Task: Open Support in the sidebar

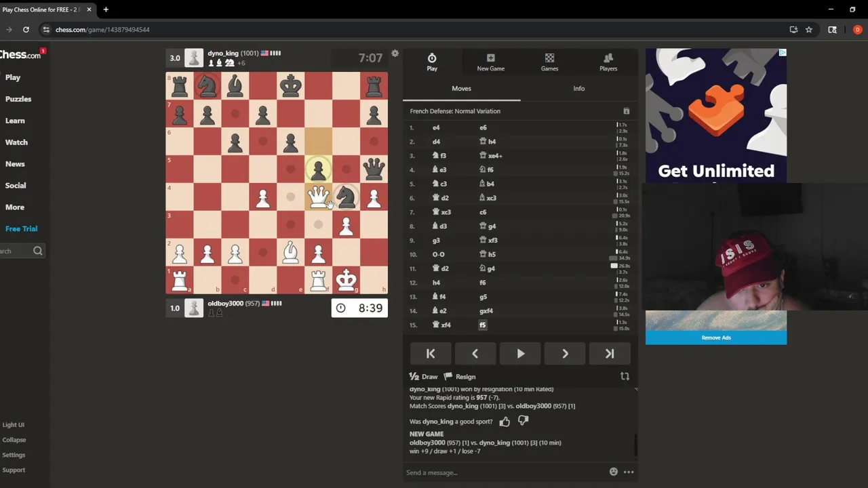Action: [x=14, y=470]
